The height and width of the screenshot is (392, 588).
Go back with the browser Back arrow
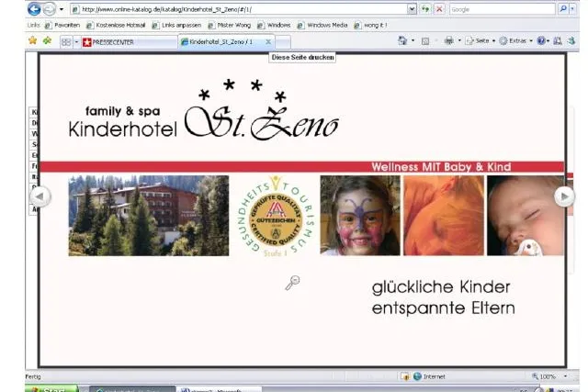coord(34,9)
